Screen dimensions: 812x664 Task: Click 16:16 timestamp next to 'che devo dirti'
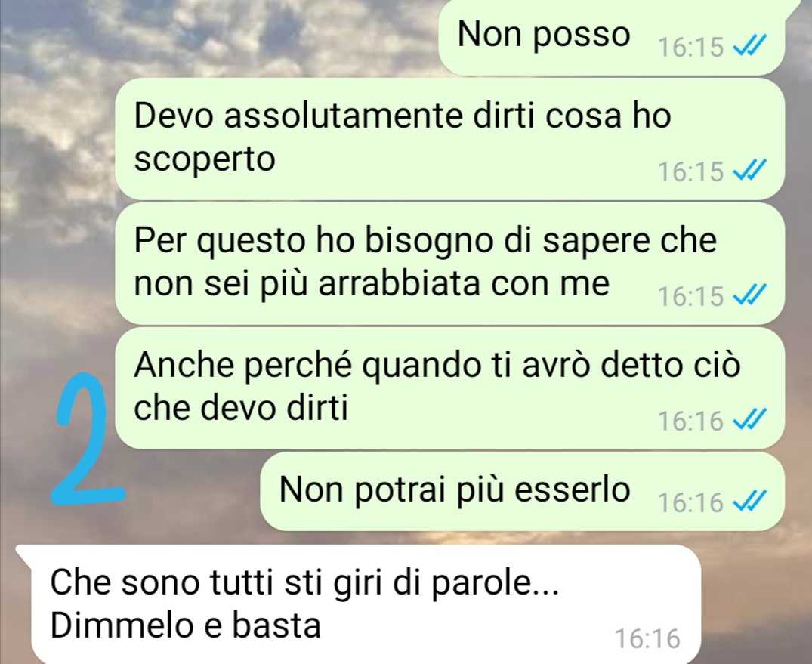[690, 421]
